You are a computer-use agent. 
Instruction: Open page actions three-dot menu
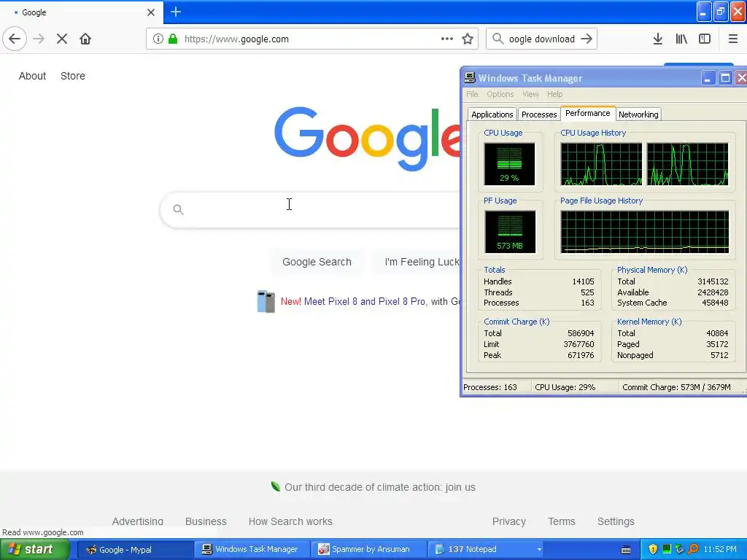[447, 39]
